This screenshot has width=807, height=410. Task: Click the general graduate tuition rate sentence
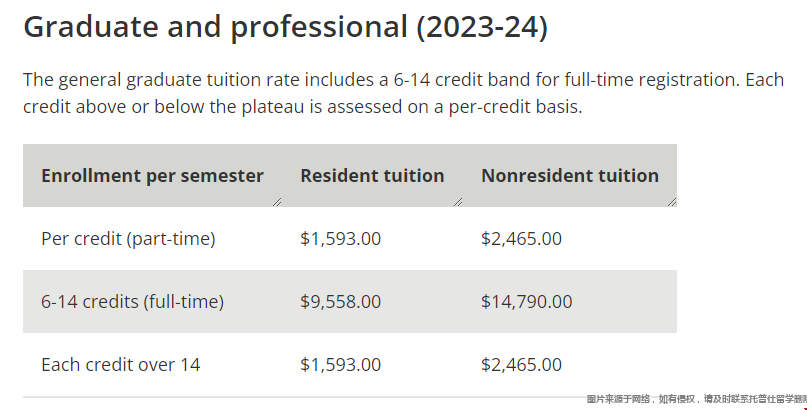(300, 80)
